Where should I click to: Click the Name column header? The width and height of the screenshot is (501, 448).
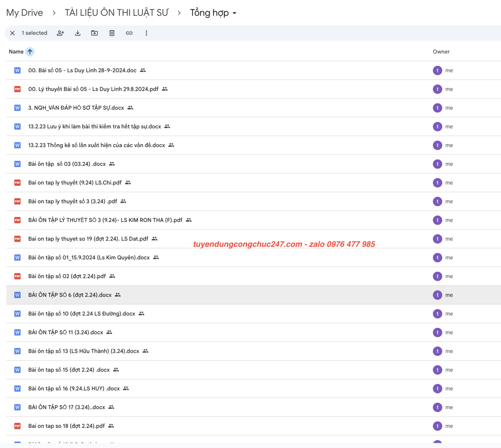16,52
